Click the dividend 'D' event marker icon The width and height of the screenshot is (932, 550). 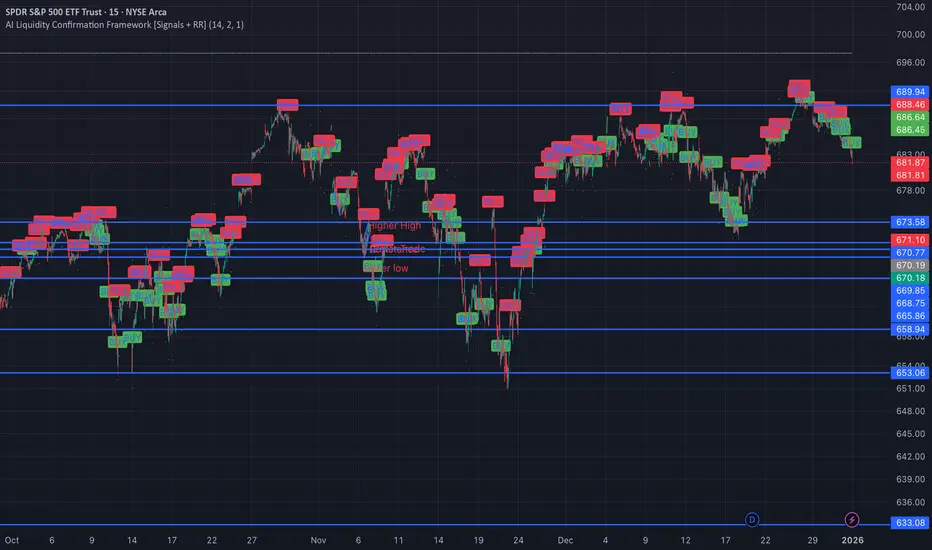(x=752, y=520)
